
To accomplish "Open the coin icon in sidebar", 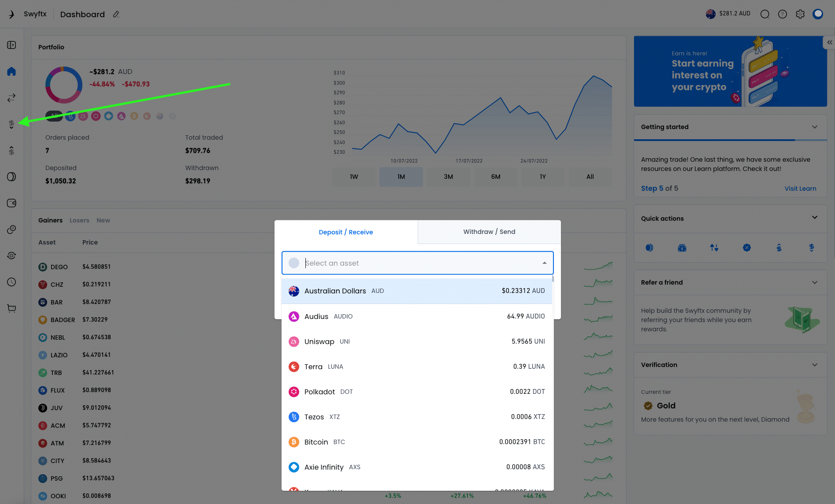I will 11,177.
